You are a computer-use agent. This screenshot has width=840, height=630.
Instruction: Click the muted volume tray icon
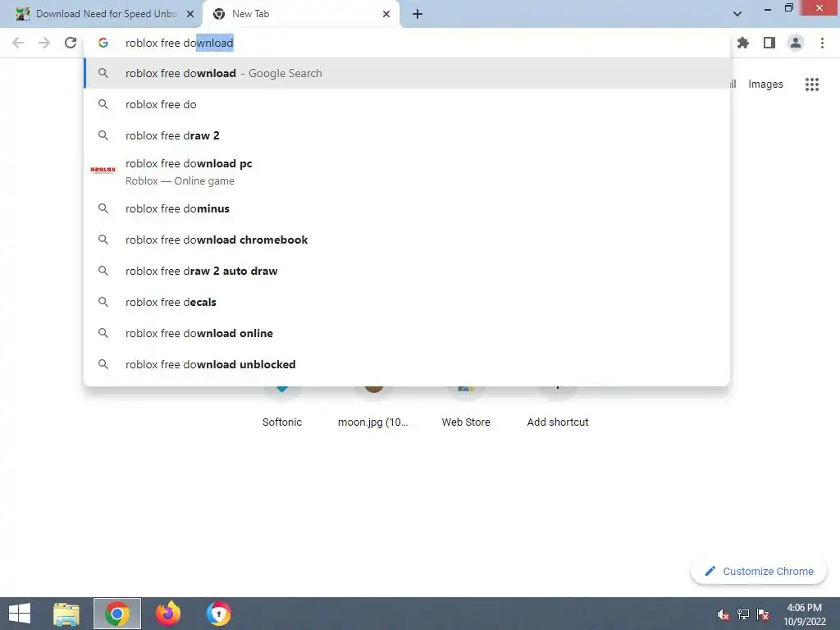(x=724, y=614)
